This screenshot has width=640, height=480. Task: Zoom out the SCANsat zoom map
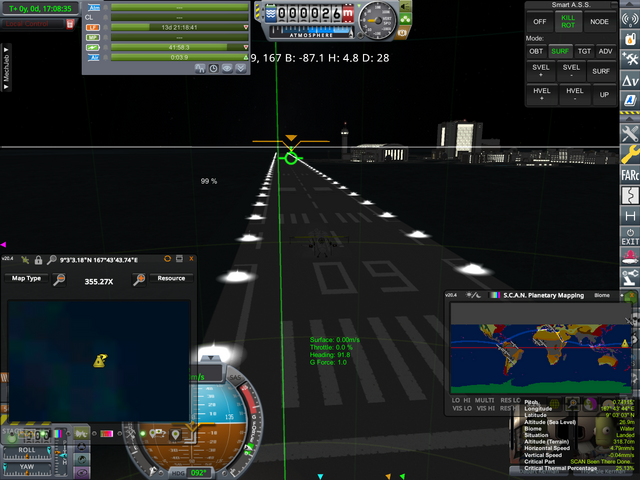60,279
